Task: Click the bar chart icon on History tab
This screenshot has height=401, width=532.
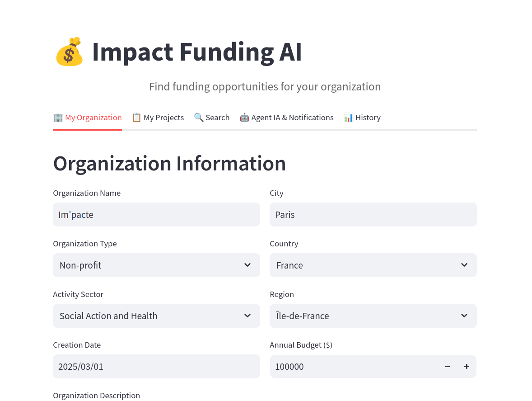Action: click(348, 117)
